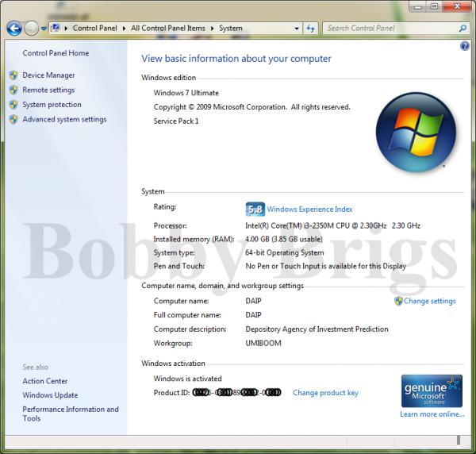Image resolution: width=476 pixels, height=454 pixels.
Task: Click the shield icon beside System protection
Action: 13,105
